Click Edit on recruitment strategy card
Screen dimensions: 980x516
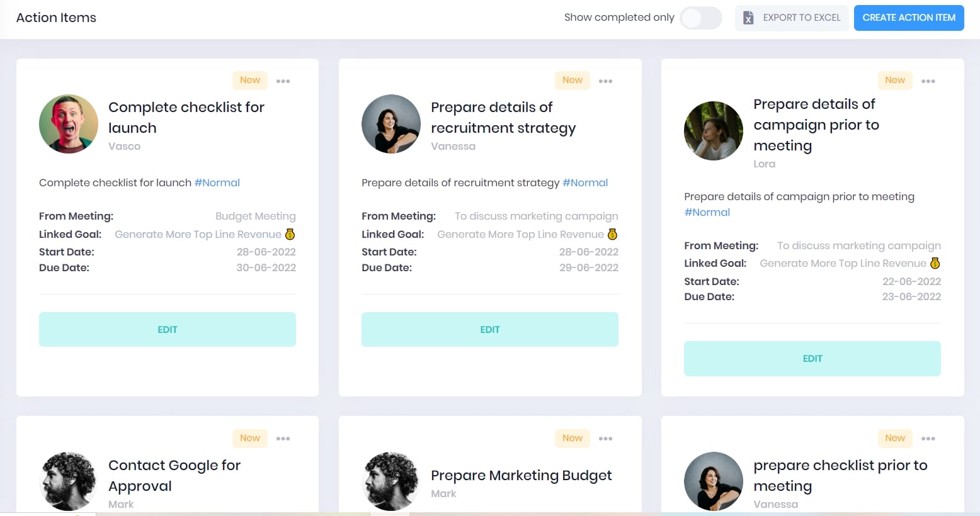click(x=490, y=330)
